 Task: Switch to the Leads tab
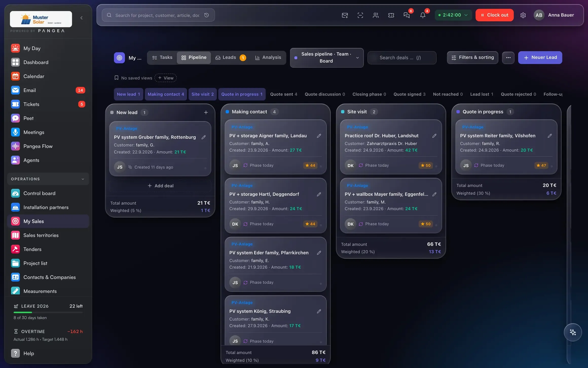[231, 58]
